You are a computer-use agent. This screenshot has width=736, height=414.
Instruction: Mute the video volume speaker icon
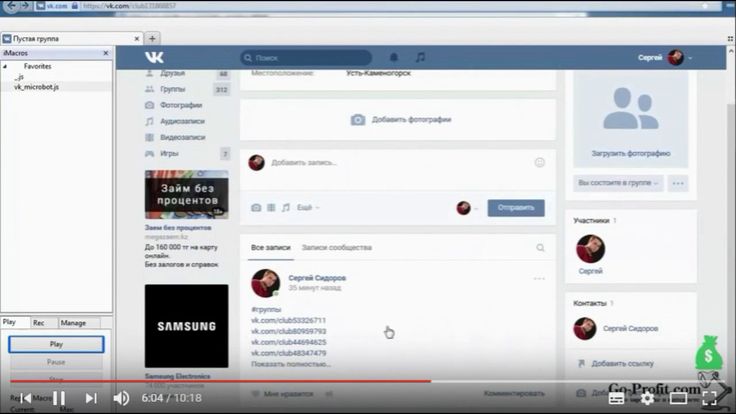[121, 398]
